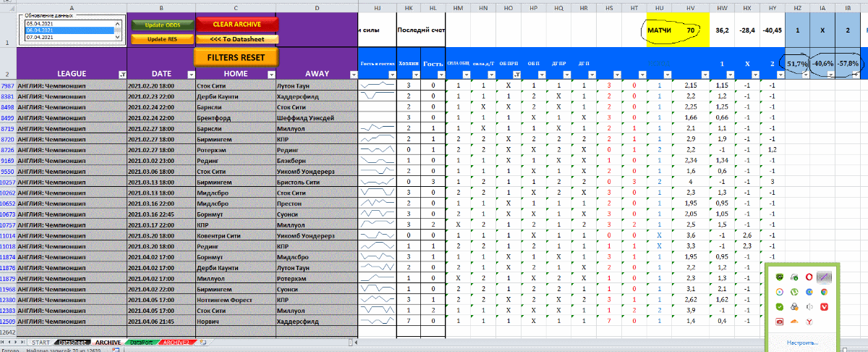Viewport: 868px width, 352px height.
Task: Switch to the DataSheet sheet tab
Action: 73,342
